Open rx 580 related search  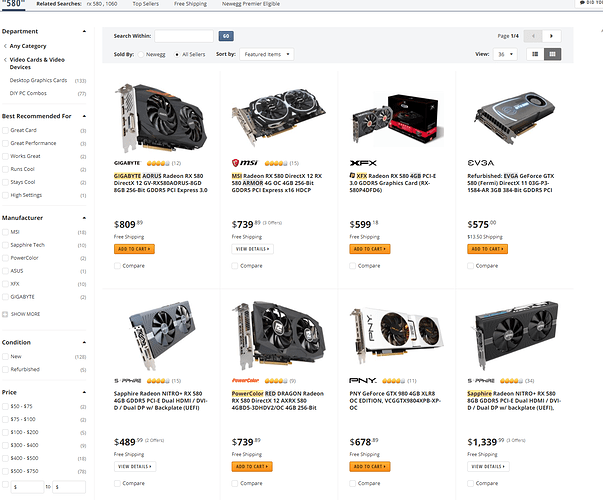[x=95, y=4]
